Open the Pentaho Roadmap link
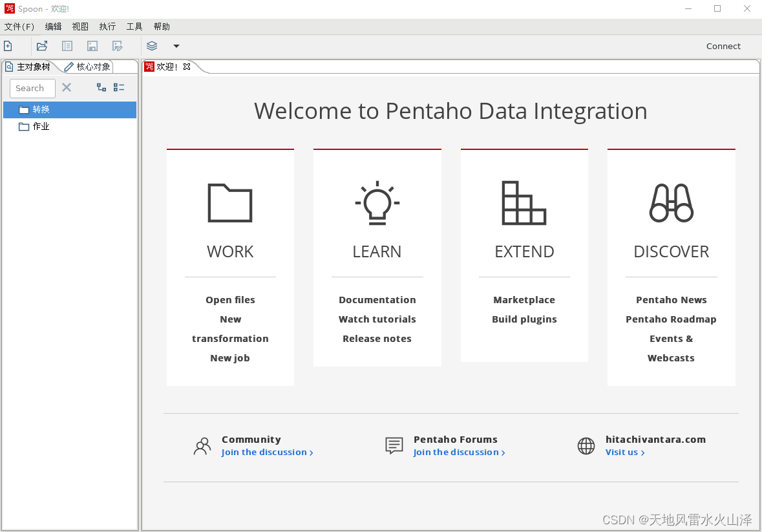 point(671,319)
